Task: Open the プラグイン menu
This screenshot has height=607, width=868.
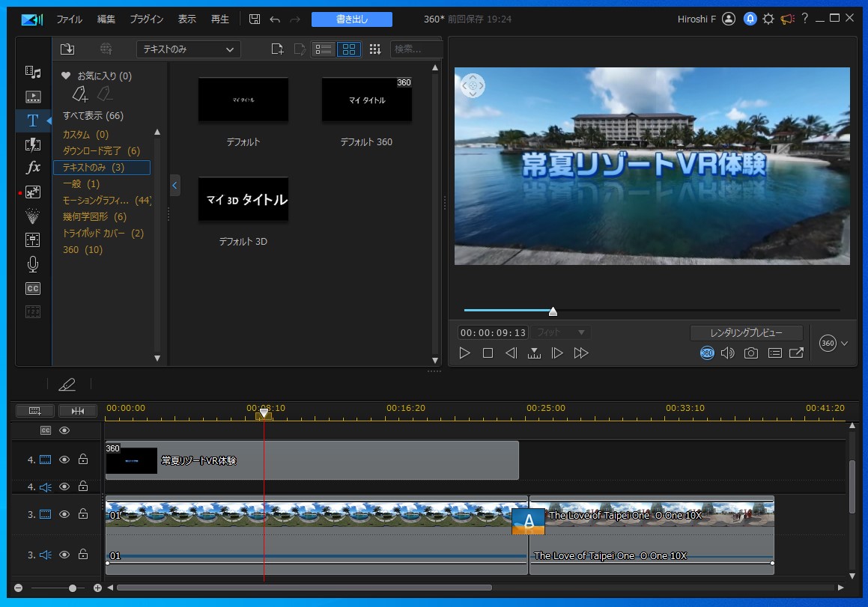Action: coord(148,19)
